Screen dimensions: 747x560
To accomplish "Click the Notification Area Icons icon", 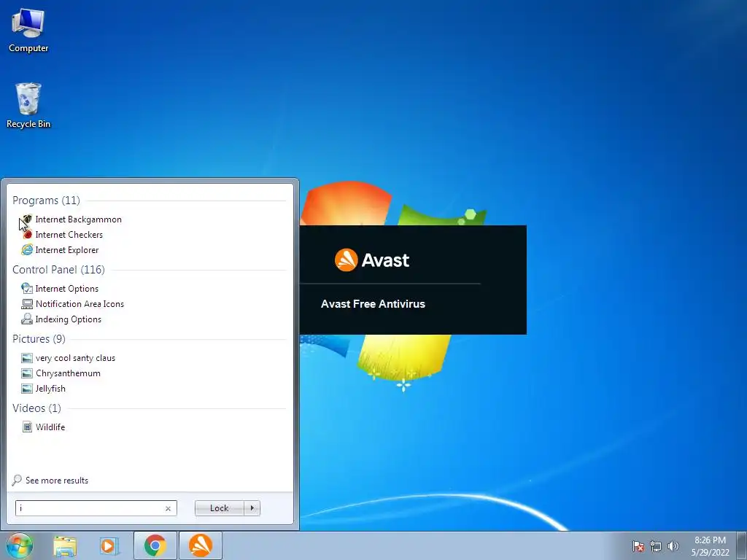I will (x=27, y=304).
